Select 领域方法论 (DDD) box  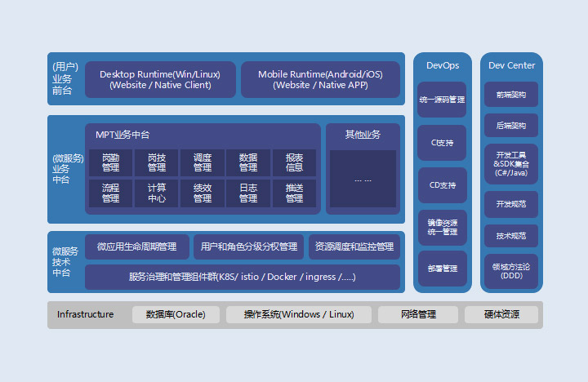(x=511, y=271)
